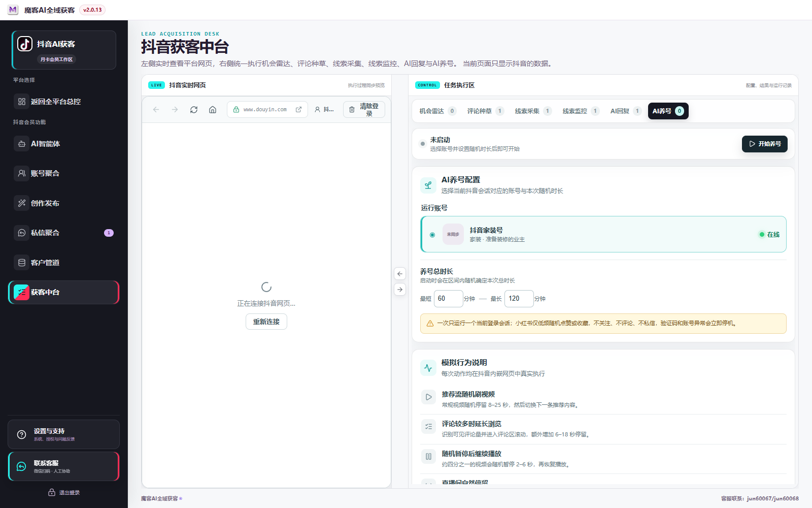
Task: Click the account user icon in browser toolbar
Action: tap(317, 110)
